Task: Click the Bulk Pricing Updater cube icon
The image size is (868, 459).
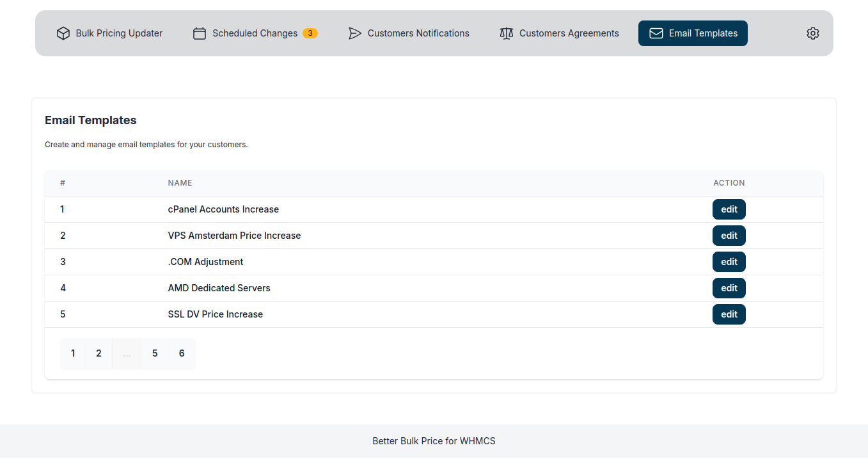Action: [63, 33]
